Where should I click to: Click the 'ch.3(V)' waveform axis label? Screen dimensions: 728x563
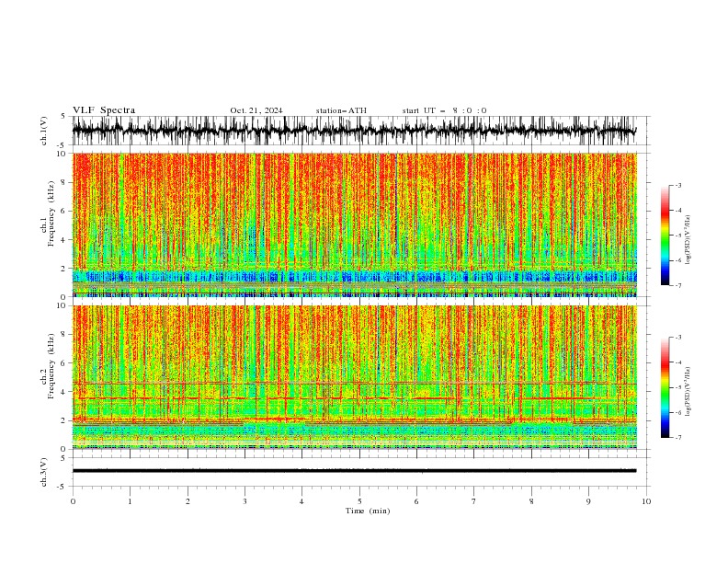[44, 472]
